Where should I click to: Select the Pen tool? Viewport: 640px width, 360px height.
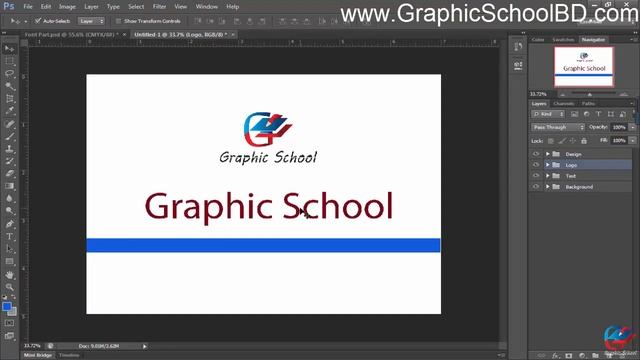click(9, 224)
